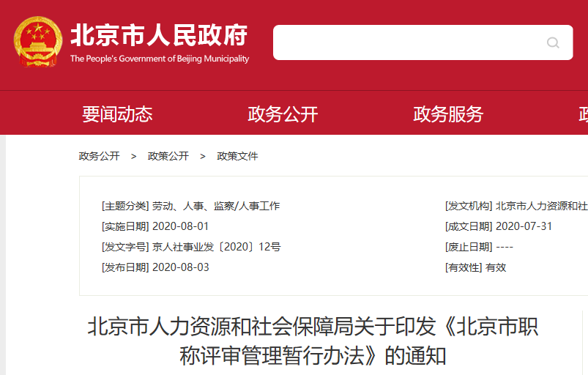Click the magnifier search icon
Viewport: 588px width, 375px height.
coord(553,42)
